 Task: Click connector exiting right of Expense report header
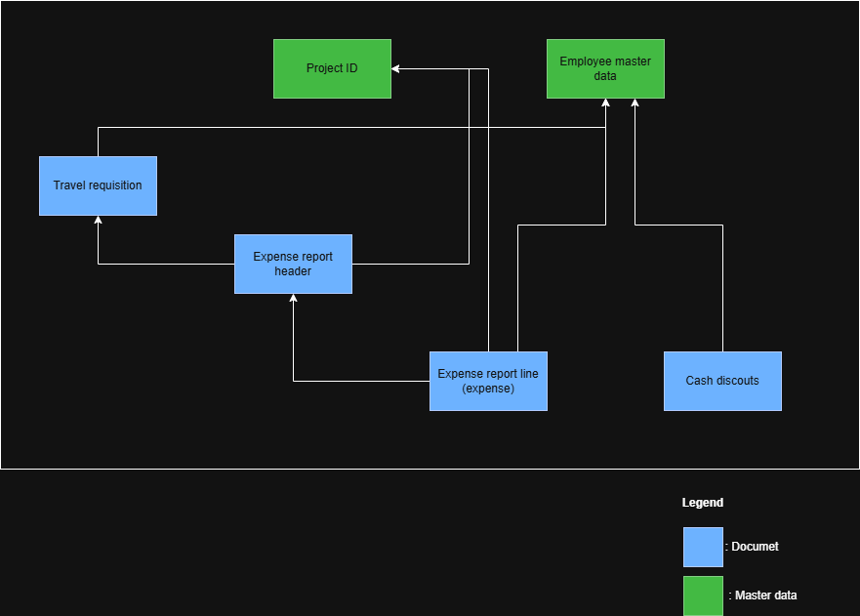point(410,264)
